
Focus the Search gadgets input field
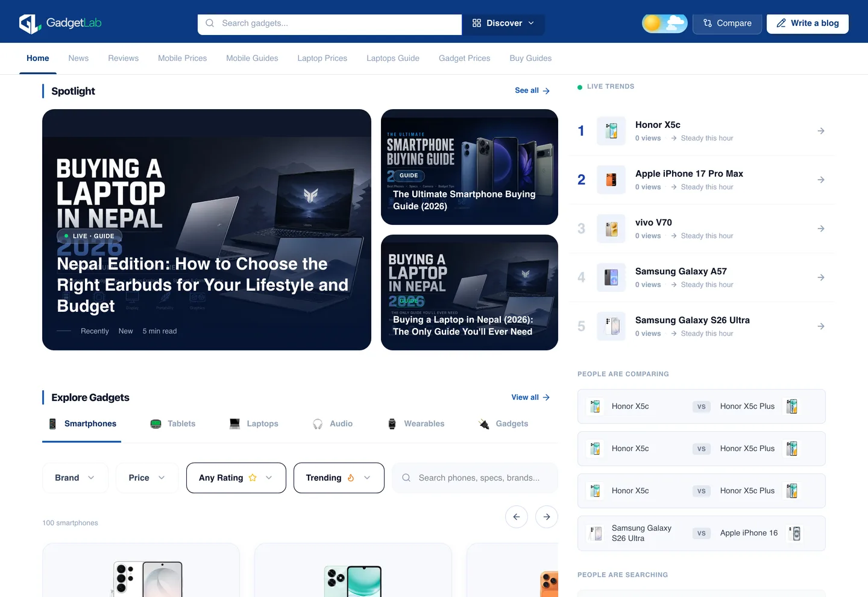(330, 24)
